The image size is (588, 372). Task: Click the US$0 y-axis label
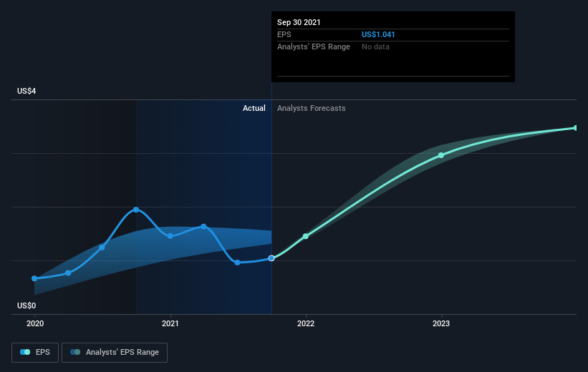(x=26, y=305)
